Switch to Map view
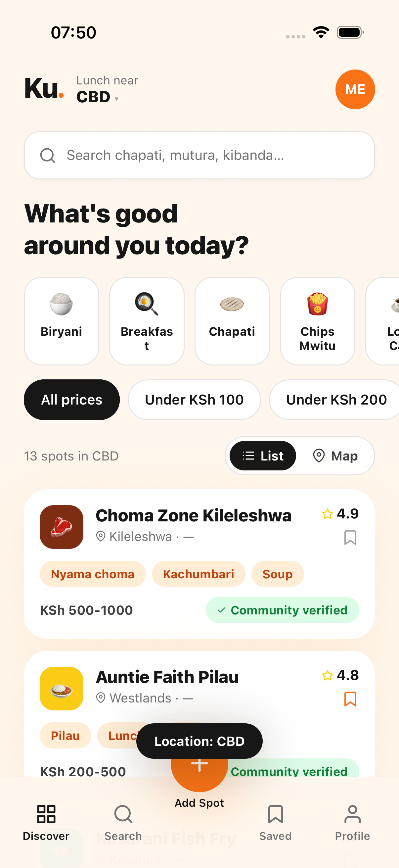 click(x=335, y=456)
